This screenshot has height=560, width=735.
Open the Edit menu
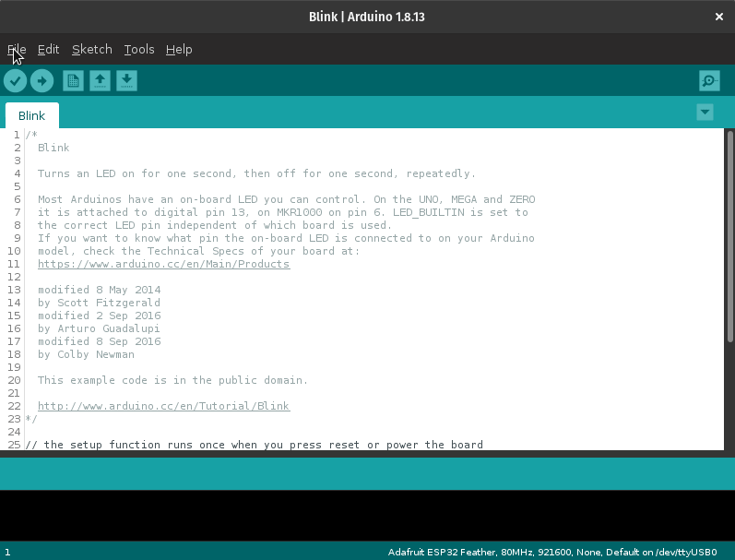48,49
